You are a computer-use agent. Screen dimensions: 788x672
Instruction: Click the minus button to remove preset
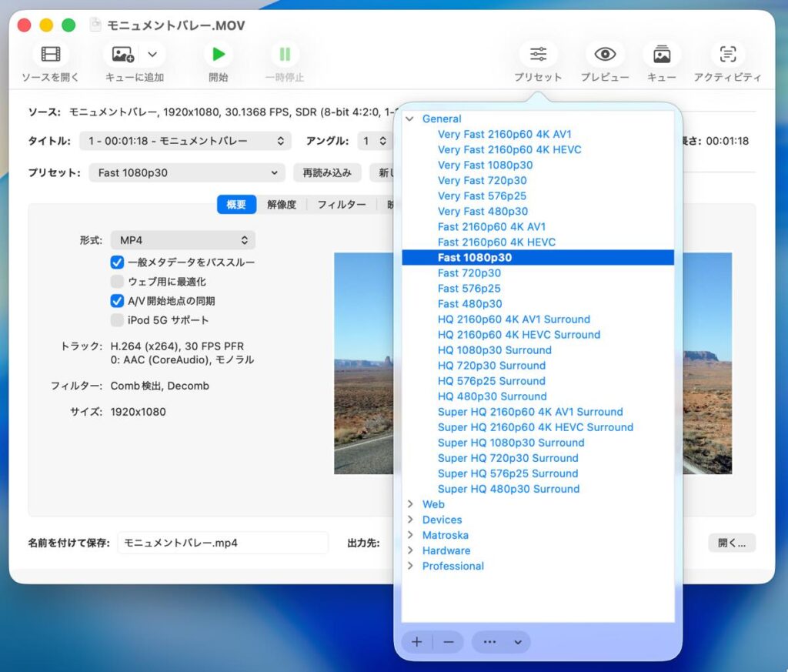click(449, 642)
